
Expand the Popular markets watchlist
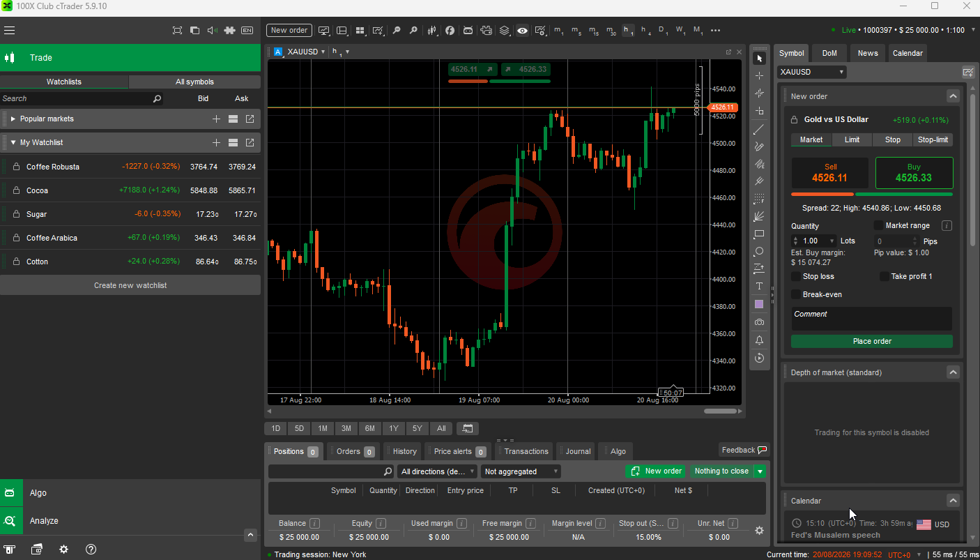point(13,119)
